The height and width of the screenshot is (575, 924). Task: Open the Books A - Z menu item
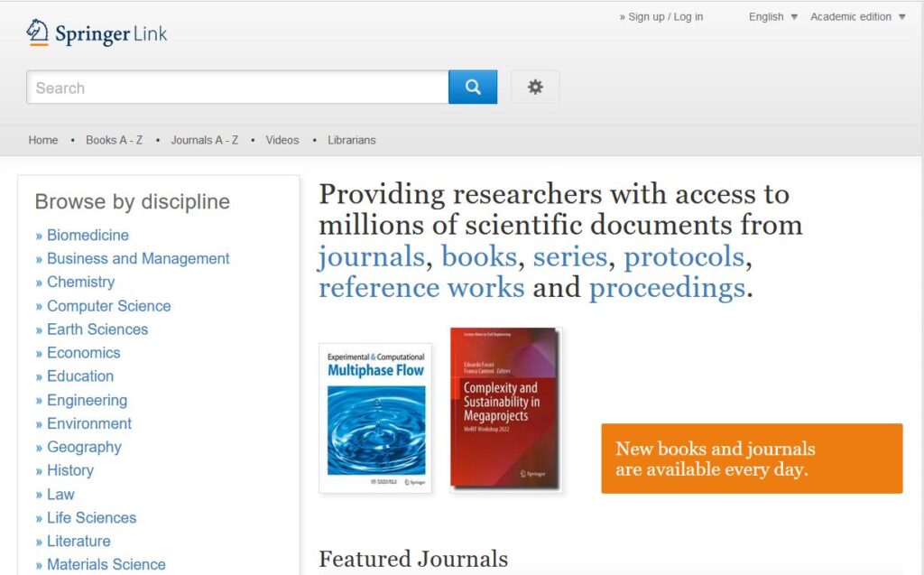(114, 140)
